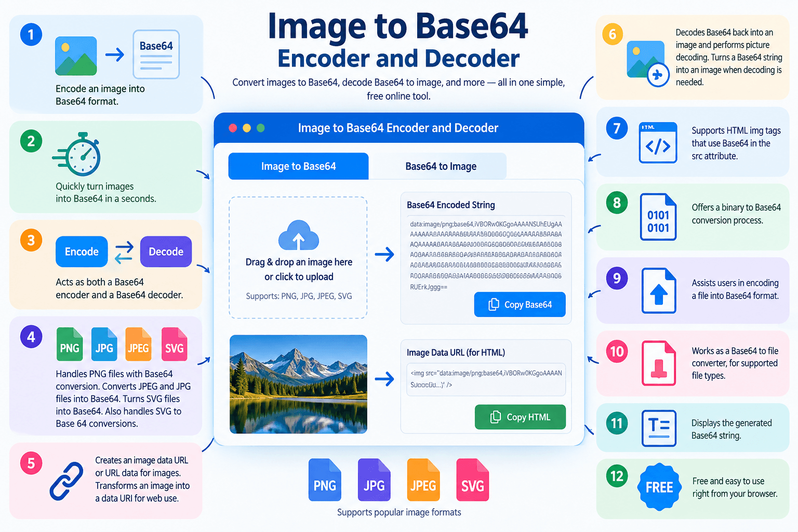Click the picture icon in card 1
Image resolution: width=798 pixels, height=532 pixels.
tap(76, 56)
